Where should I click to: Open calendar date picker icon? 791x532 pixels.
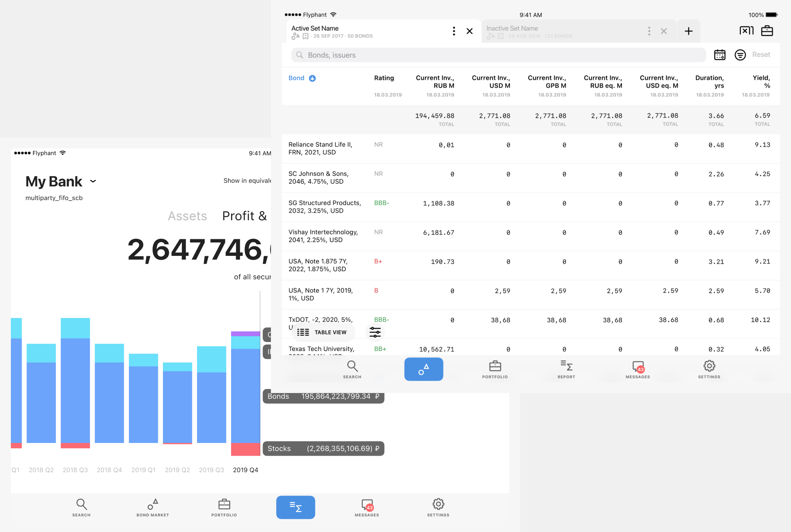tap(719, 55)
